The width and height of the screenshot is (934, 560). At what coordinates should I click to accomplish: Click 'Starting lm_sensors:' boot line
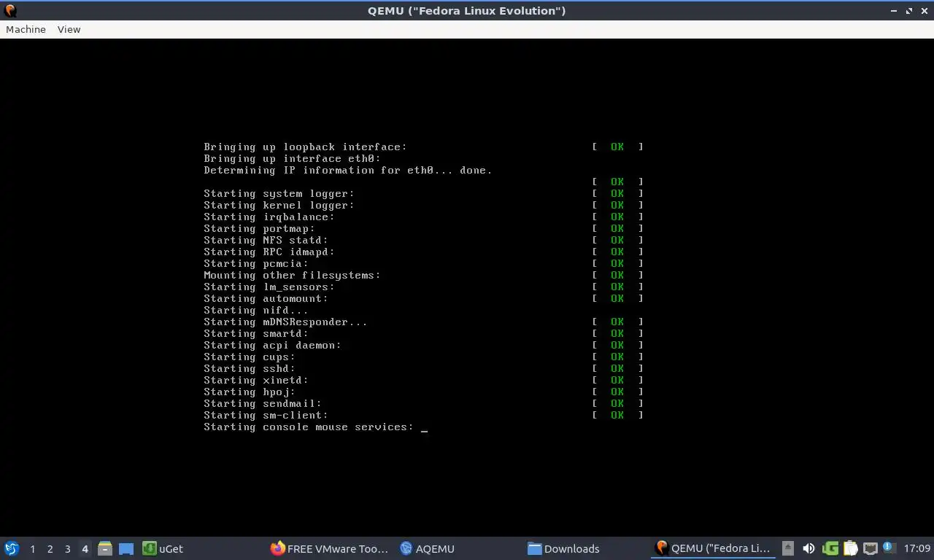(269, 287)
